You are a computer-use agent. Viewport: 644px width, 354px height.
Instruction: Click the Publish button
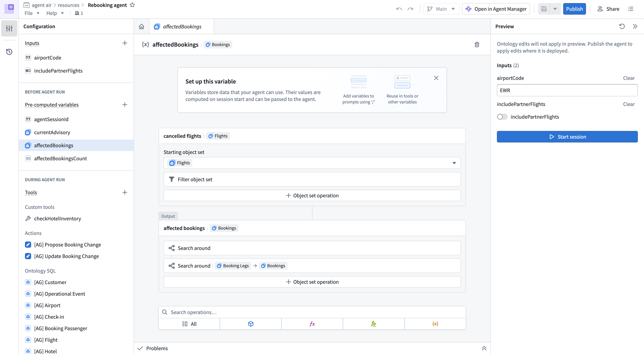click(x=574, y=9)
